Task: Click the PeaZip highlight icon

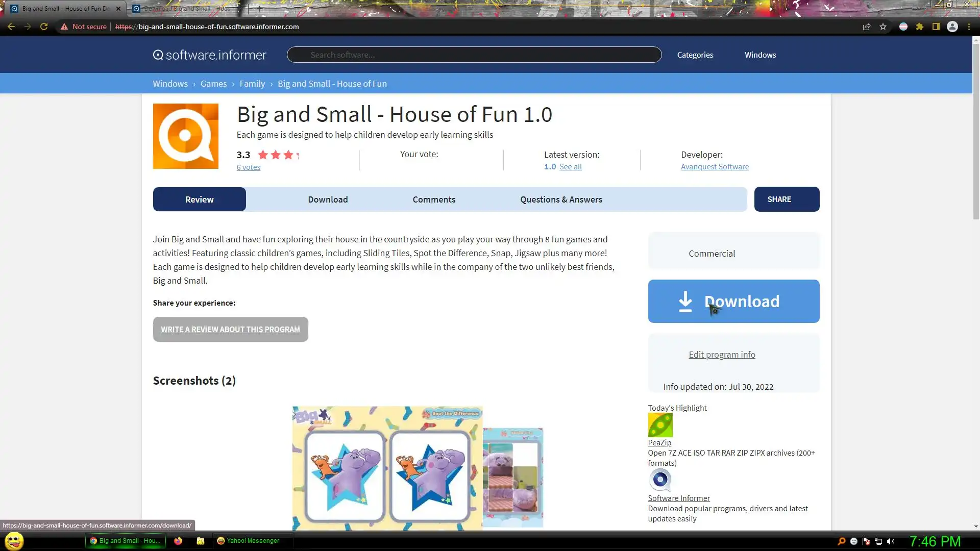Action: tap(660, 425)
